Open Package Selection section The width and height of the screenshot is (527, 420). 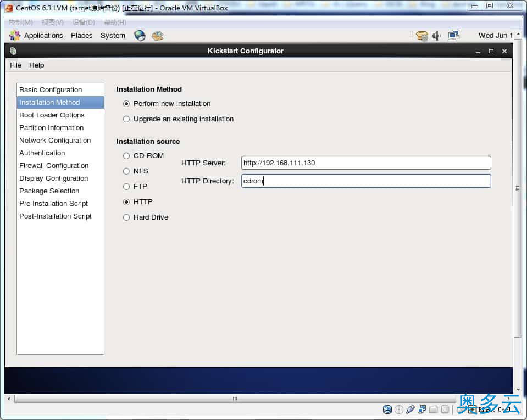point(60,191)
